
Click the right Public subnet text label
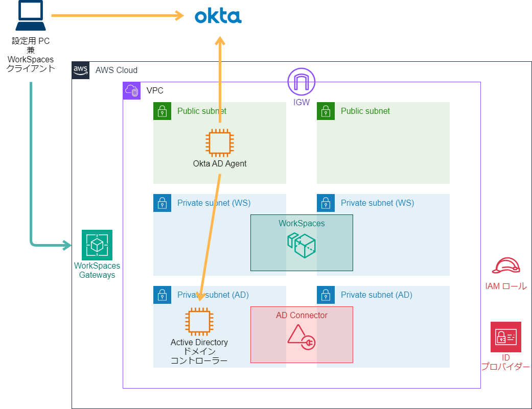coord(365,111)
